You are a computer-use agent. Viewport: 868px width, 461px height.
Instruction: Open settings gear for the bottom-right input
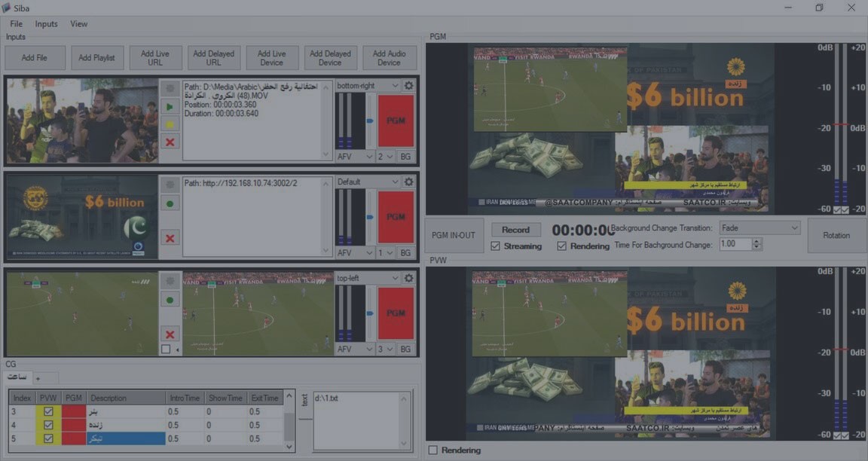[408, 86]
